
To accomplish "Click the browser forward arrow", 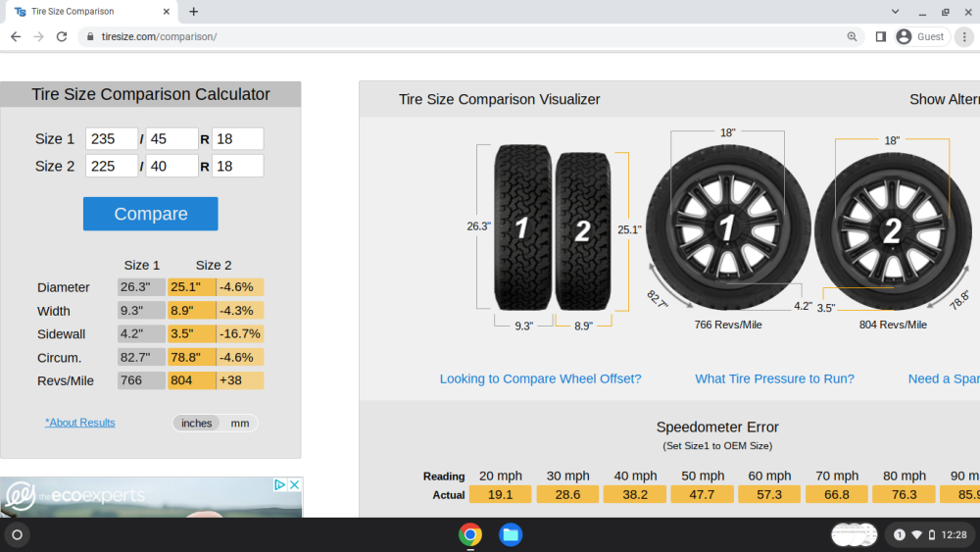I will tap(39, 37).
